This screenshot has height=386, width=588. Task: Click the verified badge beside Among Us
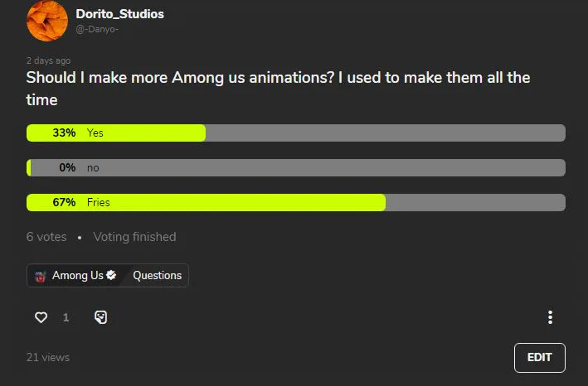[x=111, y=275]
